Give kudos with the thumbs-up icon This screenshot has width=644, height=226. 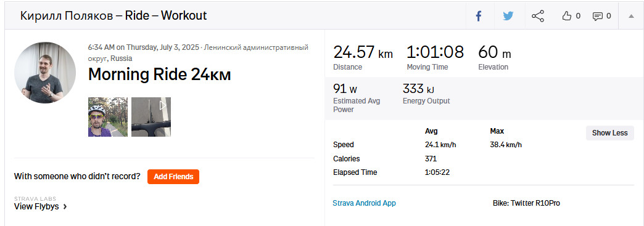pyautogui.click(x=571, y=16)
